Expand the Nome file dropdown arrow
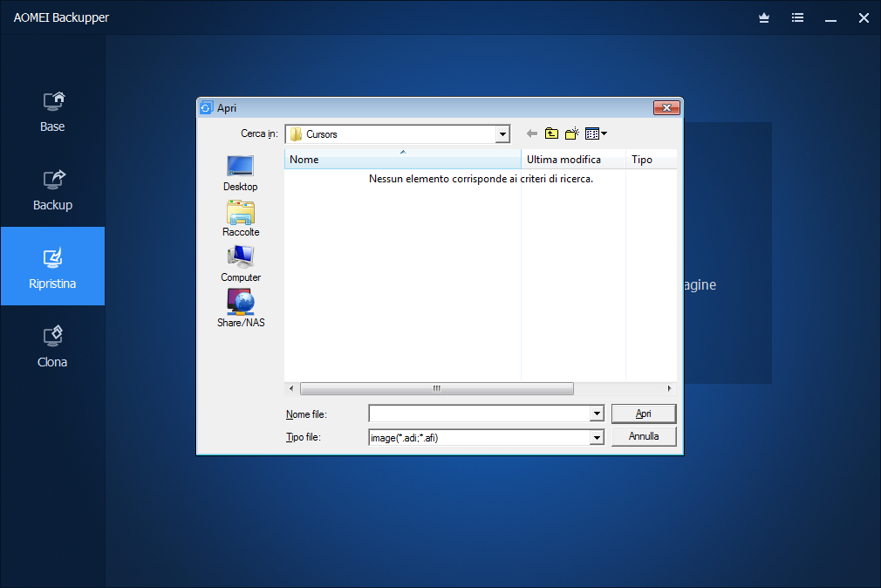The height and width of the screenshot is (588, 881). [597, 414]
